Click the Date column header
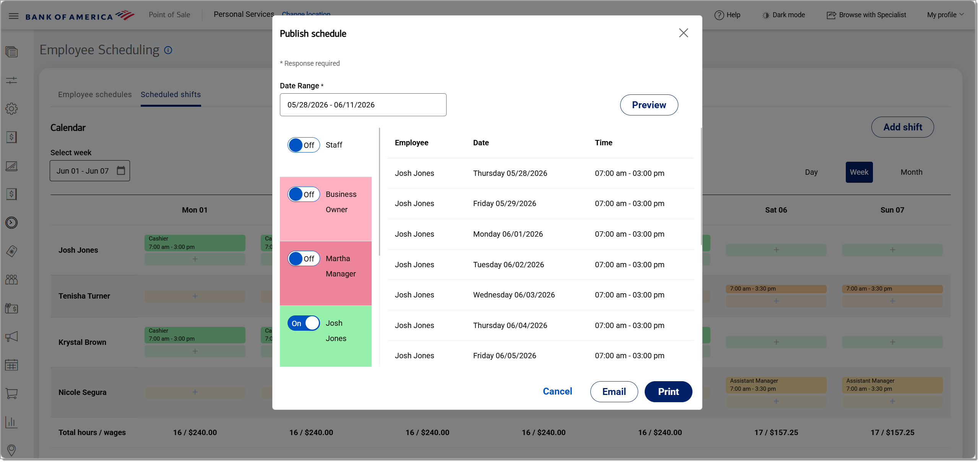 tap(481, 143)
